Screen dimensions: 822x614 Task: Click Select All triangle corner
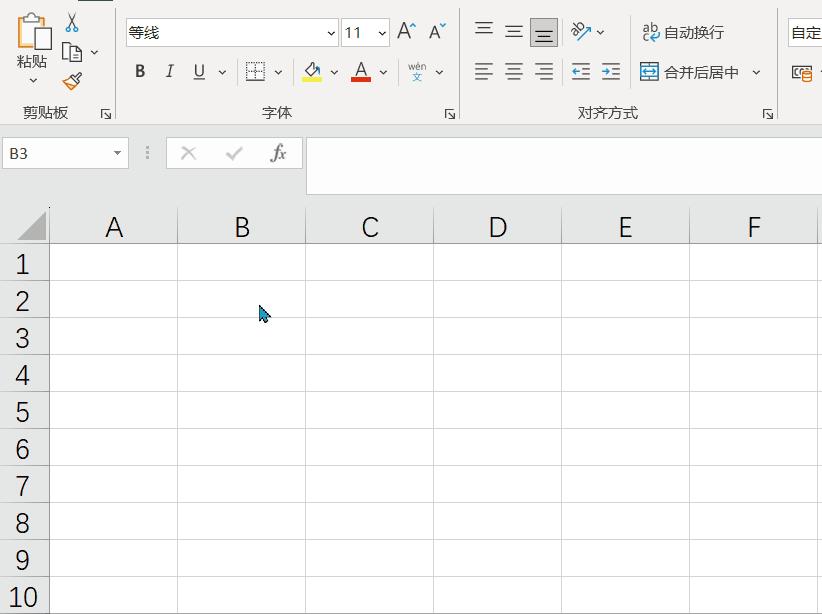31,227
